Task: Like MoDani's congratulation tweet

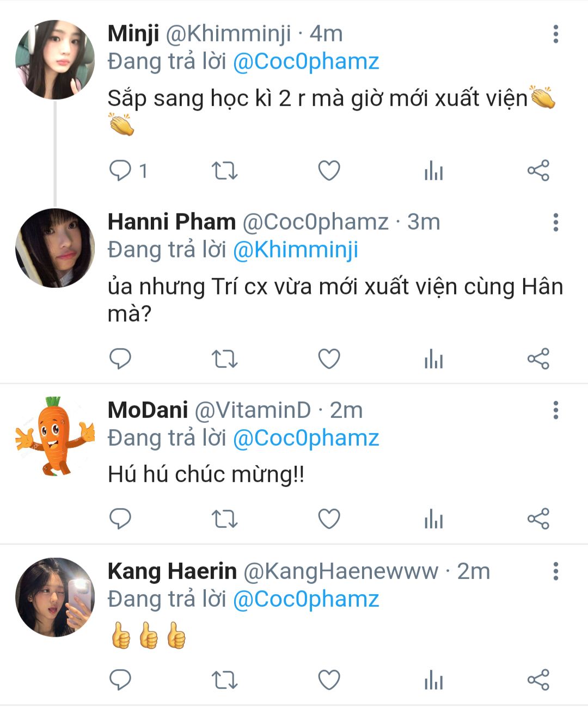Action: click(x=329, y=519)
